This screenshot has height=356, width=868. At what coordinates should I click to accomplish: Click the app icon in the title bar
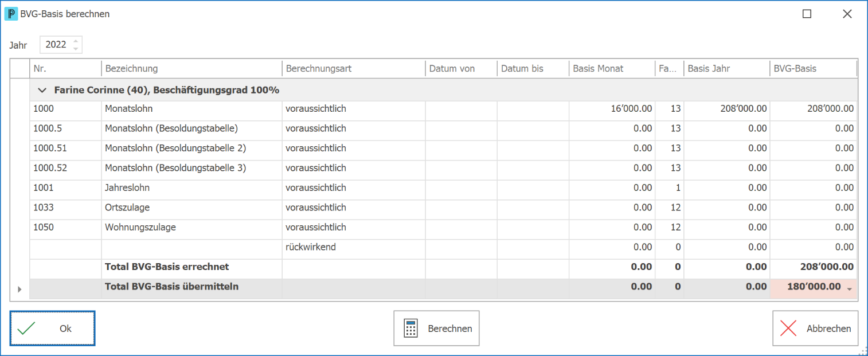11,14
